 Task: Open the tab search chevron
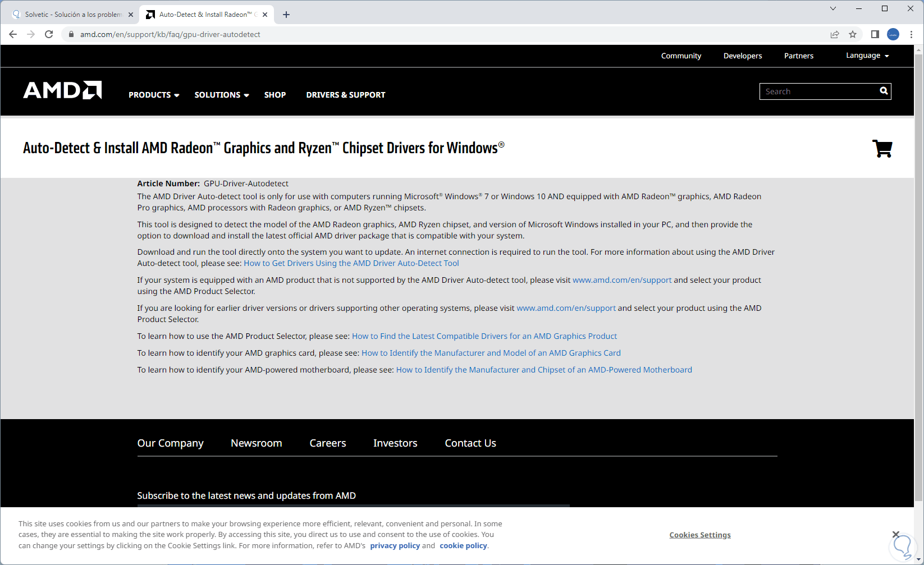833,8
